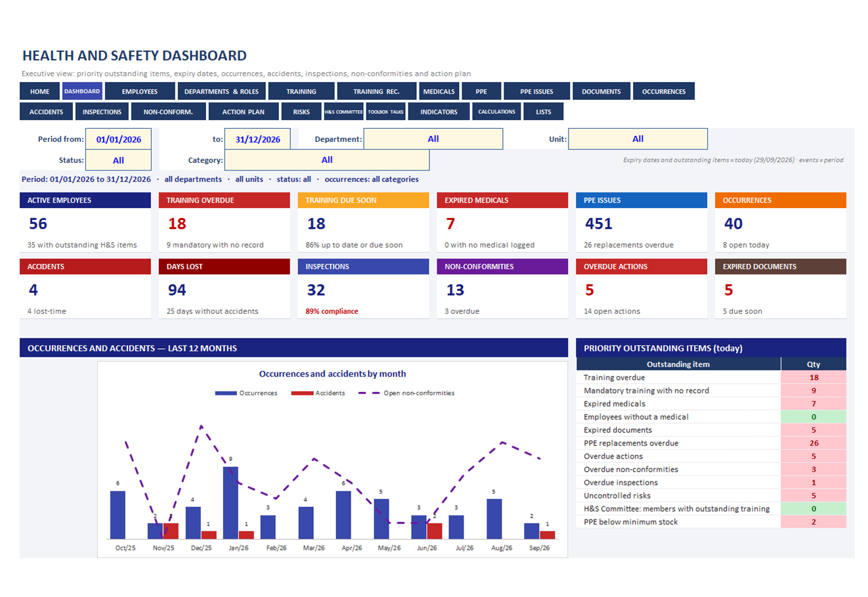
Task: Open the PPE ISSUES page
Action: tap(536, 91)
